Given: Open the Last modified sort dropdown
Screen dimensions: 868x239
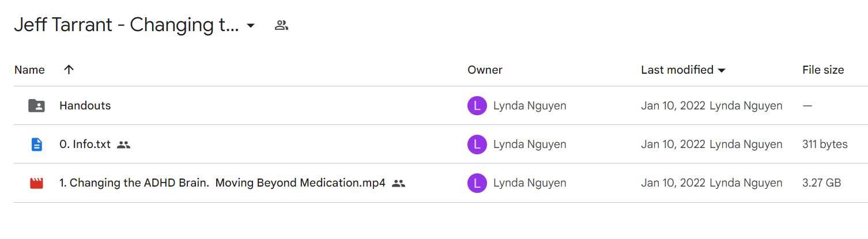Looking at the screenshot, I should click(721, 70).
